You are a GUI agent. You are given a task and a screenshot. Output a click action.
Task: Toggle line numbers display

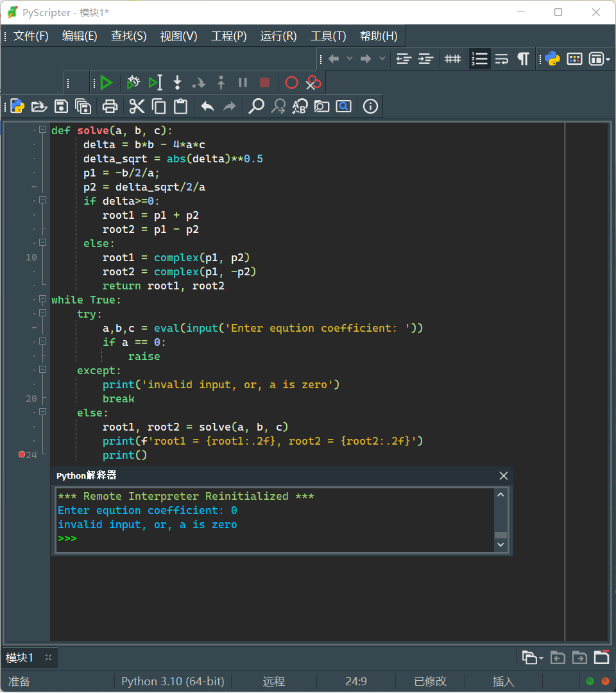tap(479, 59)
